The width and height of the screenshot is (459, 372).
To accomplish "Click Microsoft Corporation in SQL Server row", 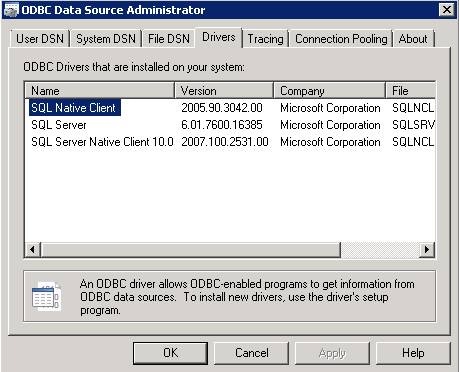I will pos(330,125).
